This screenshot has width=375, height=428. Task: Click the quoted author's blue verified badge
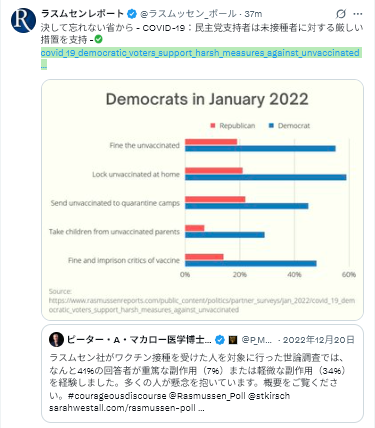220,340
